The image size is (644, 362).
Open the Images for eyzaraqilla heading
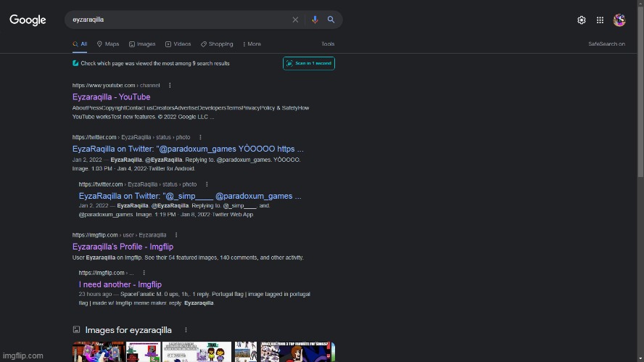tap(128, 330)
